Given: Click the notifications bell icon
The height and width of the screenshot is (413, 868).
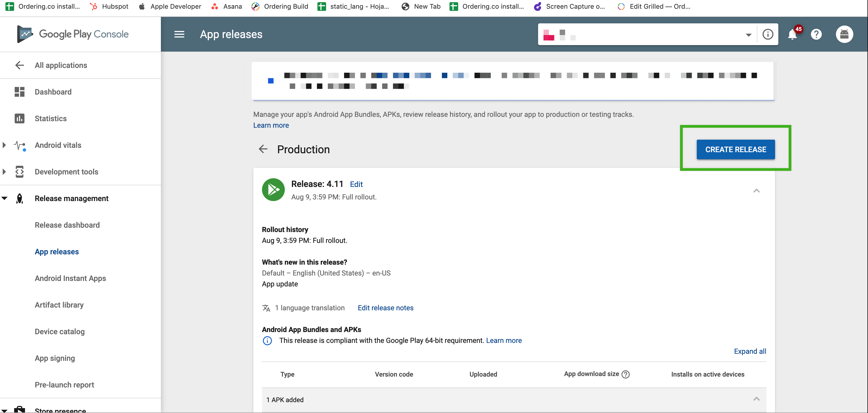Looking at the screenshot, I should 792,34.
